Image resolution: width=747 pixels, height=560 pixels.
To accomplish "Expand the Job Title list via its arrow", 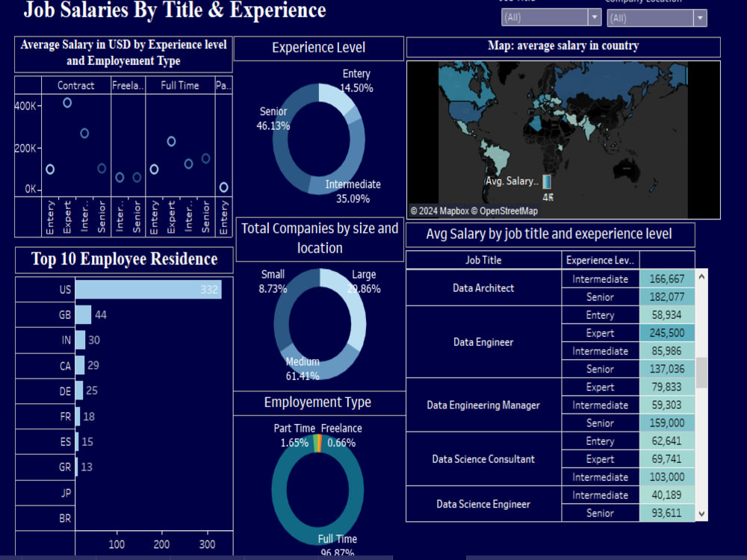I will 594,17.
